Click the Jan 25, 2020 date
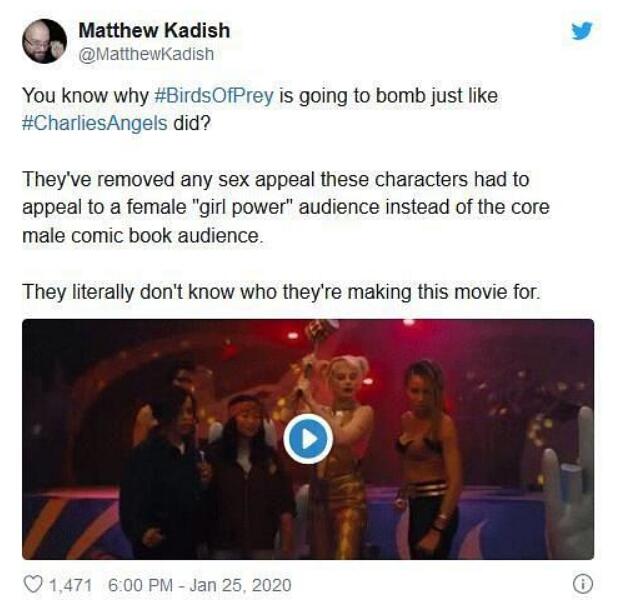This screenshot has height=605, width=632. pos(240,585)
